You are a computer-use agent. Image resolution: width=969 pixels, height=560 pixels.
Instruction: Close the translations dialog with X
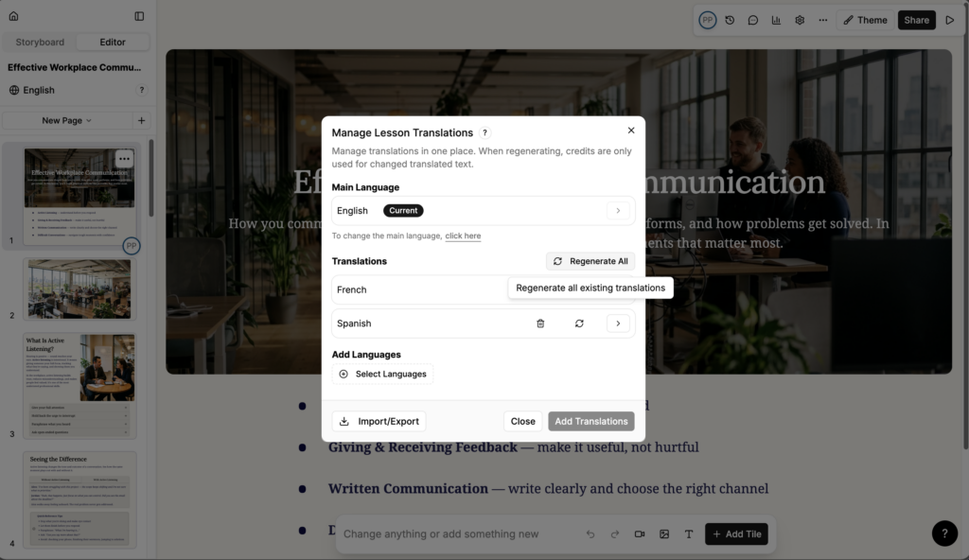631,130
